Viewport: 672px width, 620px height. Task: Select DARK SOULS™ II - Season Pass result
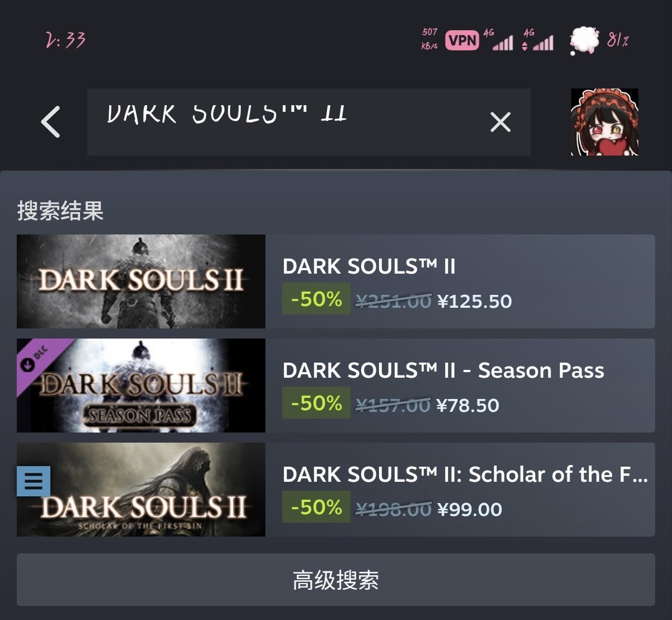pyautogui.click(x=444, y=370)
